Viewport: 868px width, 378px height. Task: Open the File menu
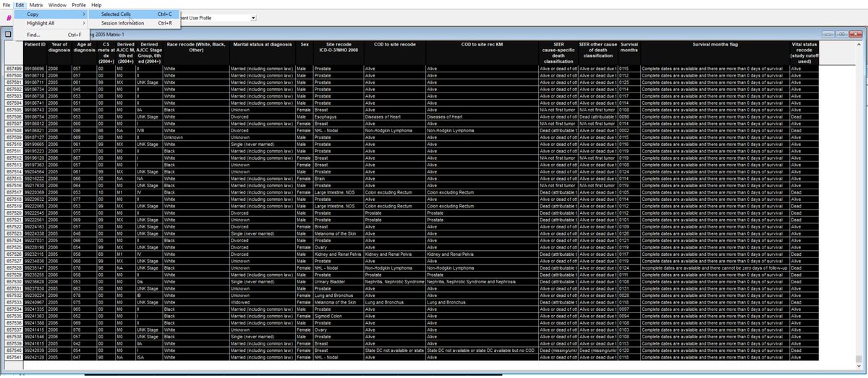point(7,5)
